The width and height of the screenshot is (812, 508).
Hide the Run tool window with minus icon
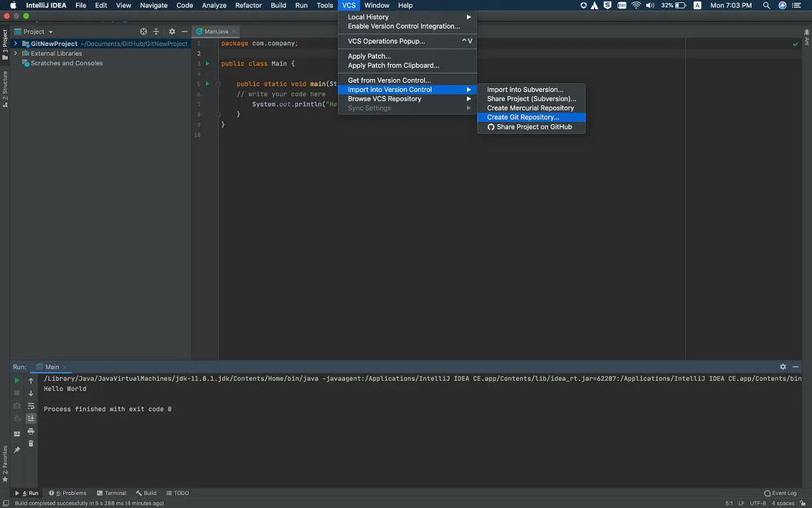pos(795,367)
